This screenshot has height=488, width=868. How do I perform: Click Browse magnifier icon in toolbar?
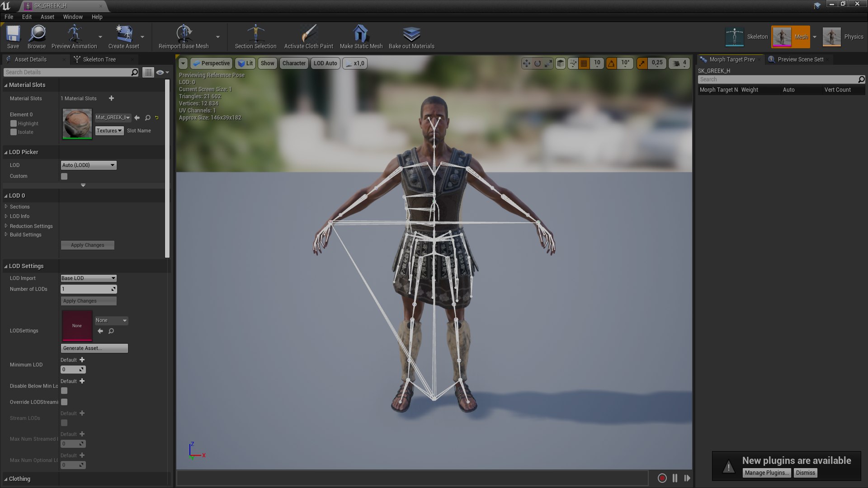click(37, 34)
